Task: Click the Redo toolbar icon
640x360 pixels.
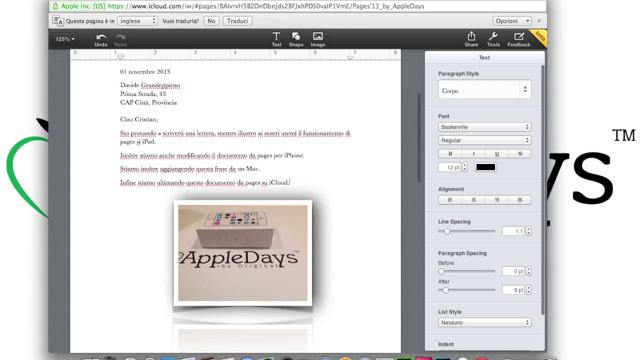Action: pos(120,40)
